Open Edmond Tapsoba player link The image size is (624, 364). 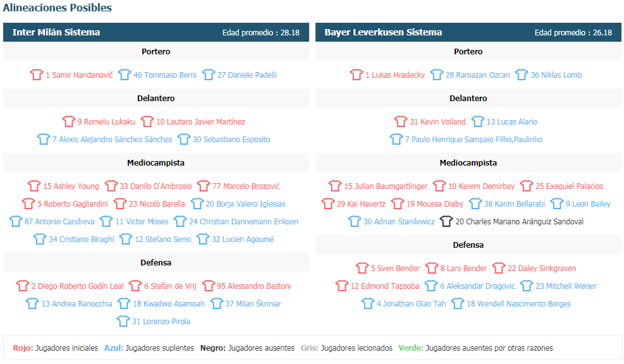pos(385,286)
